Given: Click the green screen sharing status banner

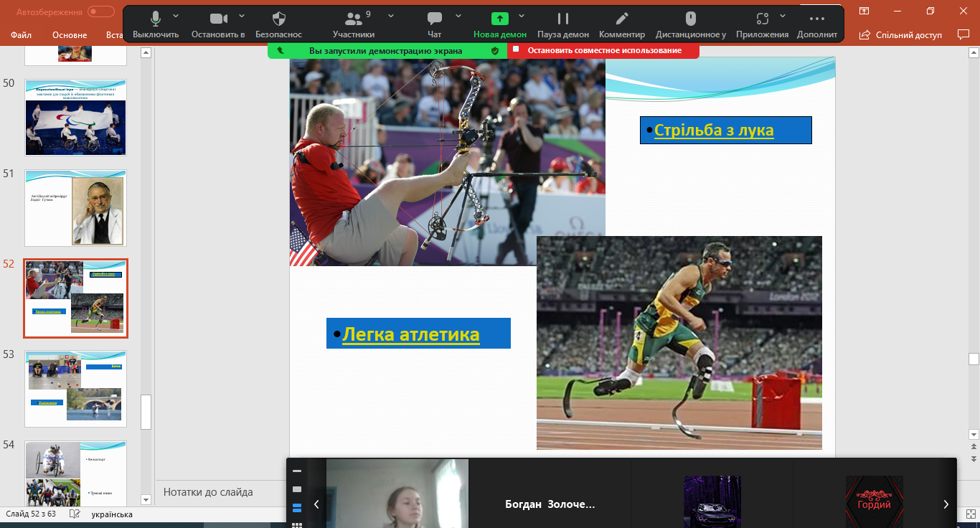Looking at the screenshot, I should pos(387,50).
